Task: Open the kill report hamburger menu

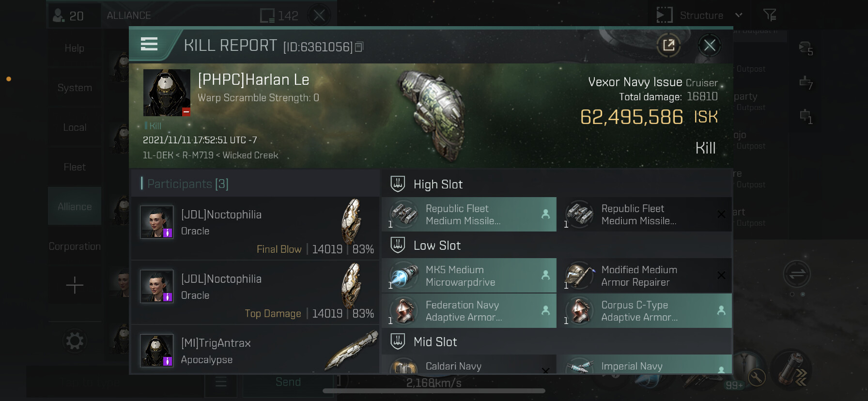Action: pos(149,44)
